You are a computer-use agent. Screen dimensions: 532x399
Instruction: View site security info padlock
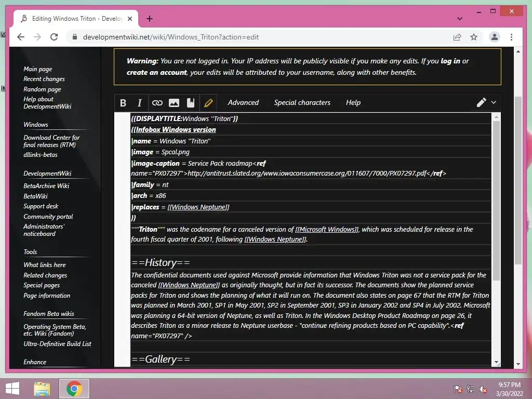tap(75, 37)
